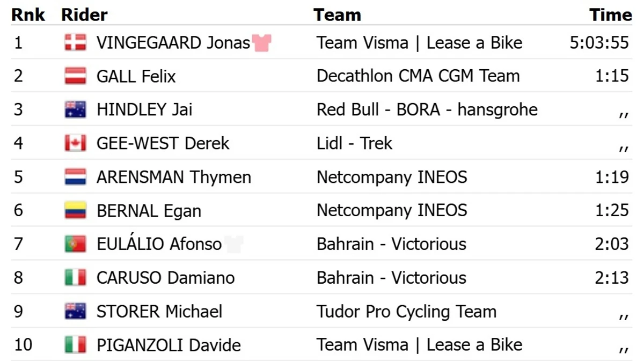Click the Netherlands flag beside Arensman
644x361 pixels.
pos(75,177)
